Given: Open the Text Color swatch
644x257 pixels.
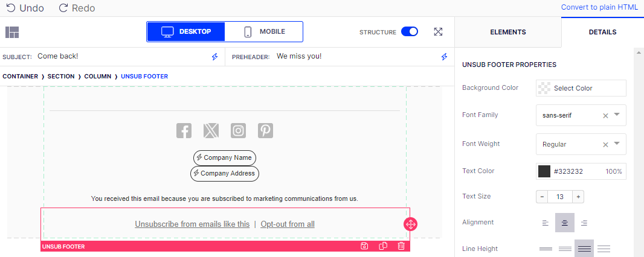Looking at the screenshot, I should [x=544, y=171].
